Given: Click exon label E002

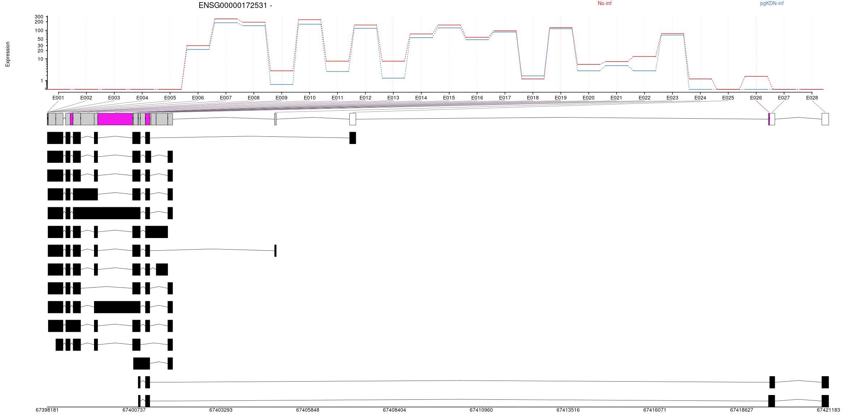Looking at the screenshot, I should click(x=86, y=98).
